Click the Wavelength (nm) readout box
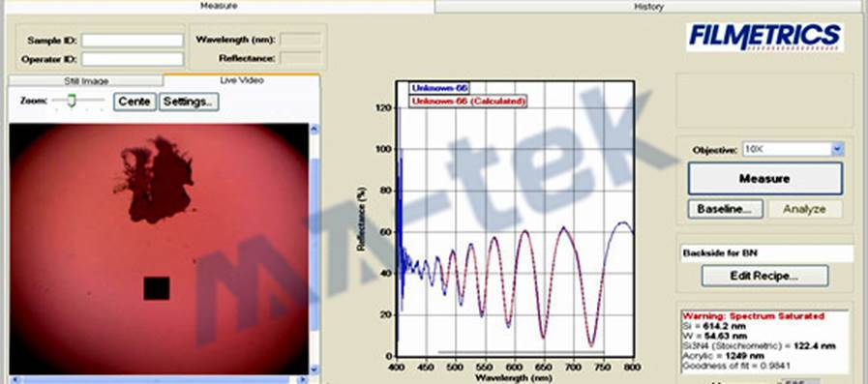Viewport: 868px width, 384px height. 300,40
